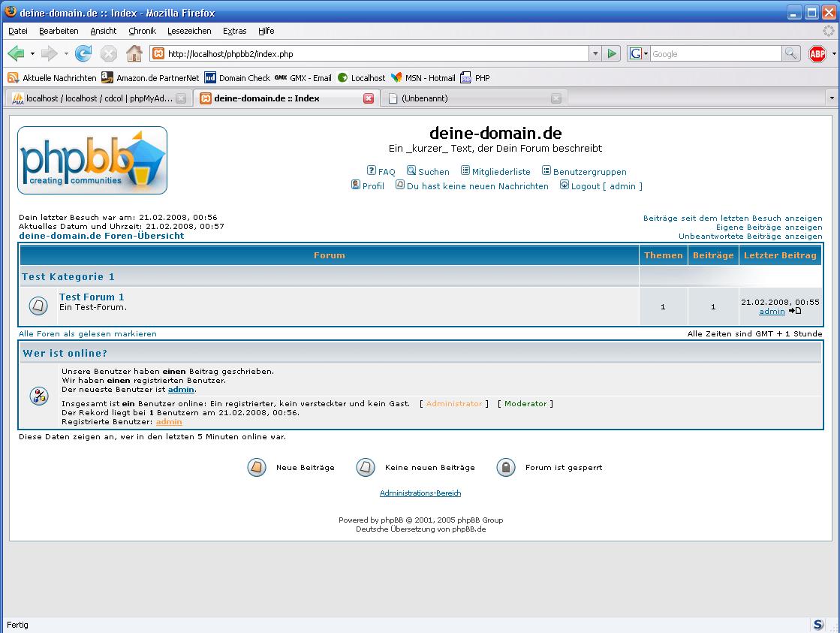Click the Google search input field
Viewport: 840px width, 633px height.
715,53
